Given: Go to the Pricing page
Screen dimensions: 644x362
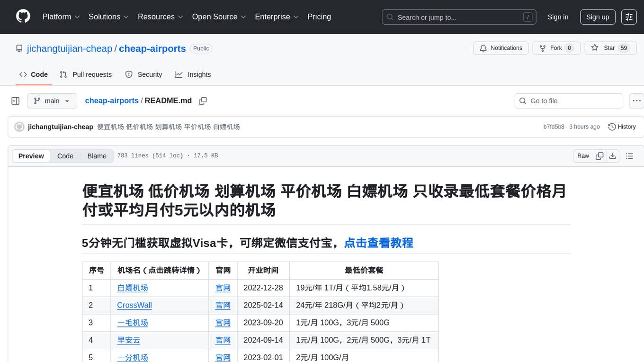Looking at the screenshot, I should click(319, 17).
